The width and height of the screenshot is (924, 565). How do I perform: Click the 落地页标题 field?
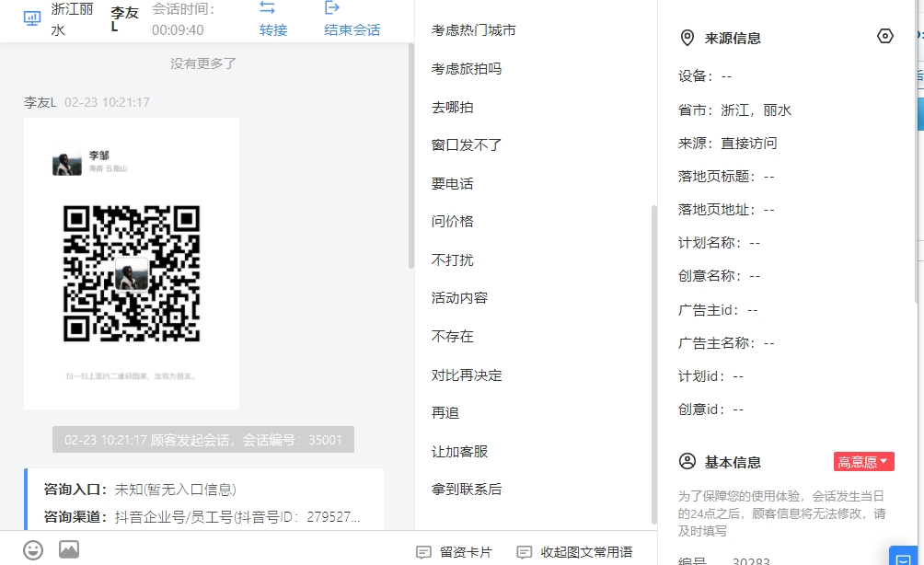tap(726, 177)
